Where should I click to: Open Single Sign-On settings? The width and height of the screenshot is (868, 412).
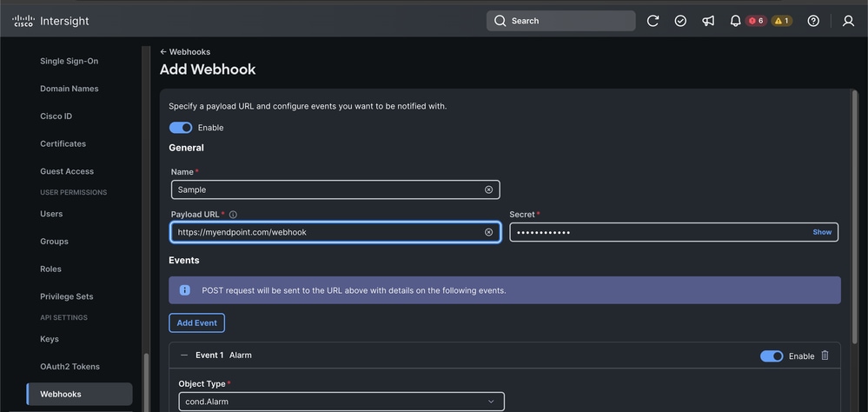pos(70,61)
